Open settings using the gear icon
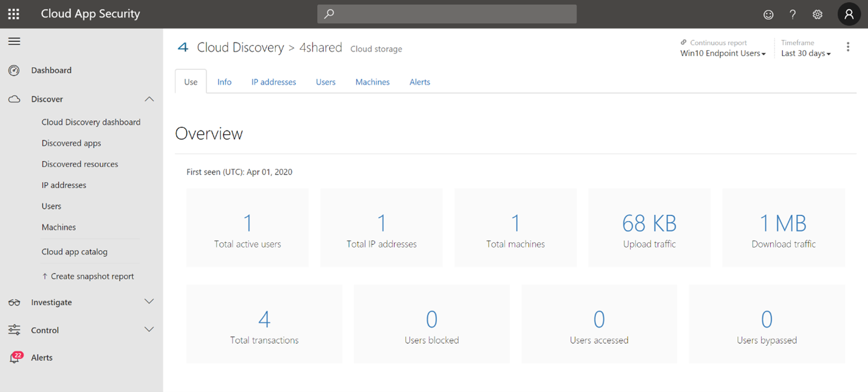Image resolution: width=868 pixels, height=392 pixels. click(817, 14)
